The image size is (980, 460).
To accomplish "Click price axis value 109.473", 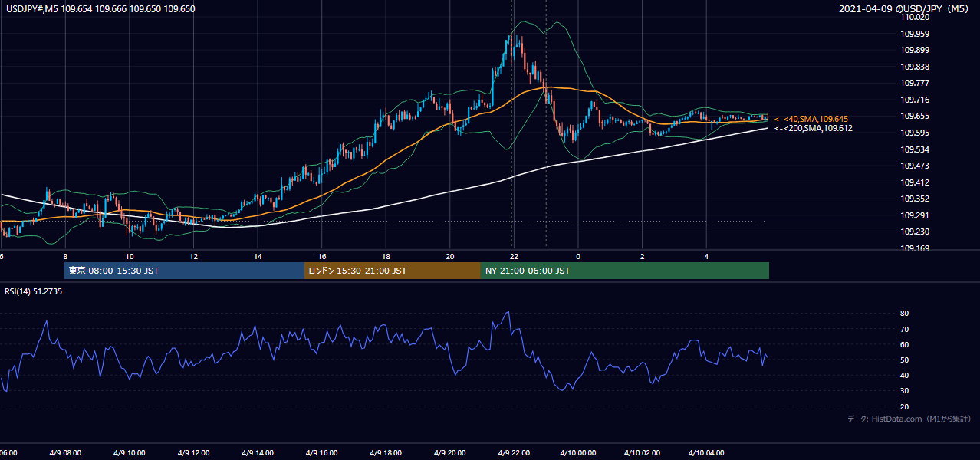I will coord(916,166).
